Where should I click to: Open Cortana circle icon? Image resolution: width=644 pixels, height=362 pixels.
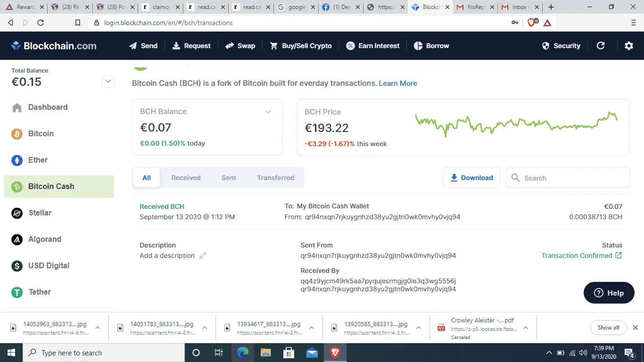[x=196, y=353]
